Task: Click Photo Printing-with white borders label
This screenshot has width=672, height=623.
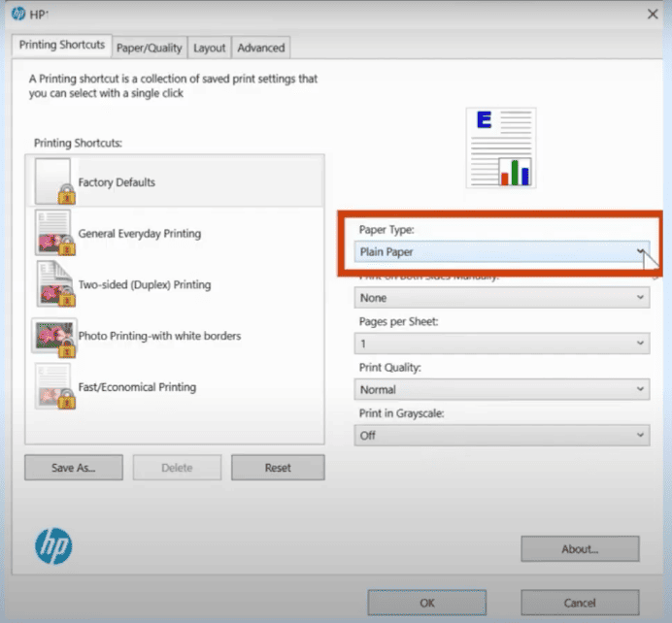Action: point(159,336)
